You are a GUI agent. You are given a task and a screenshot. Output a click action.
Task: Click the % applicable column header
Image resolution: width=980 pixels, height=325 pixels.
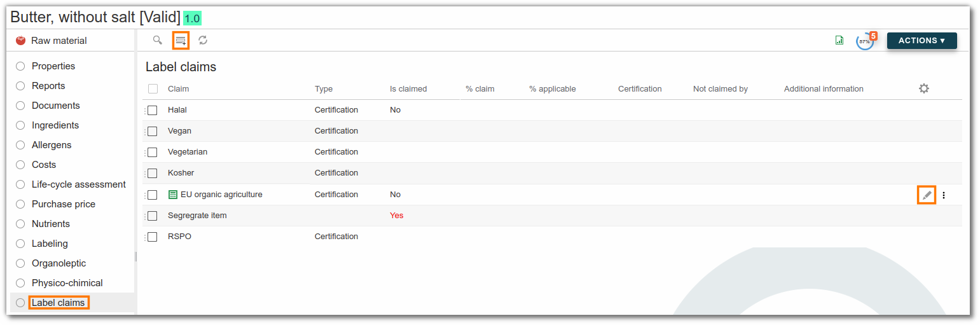[x=553, y=89]
